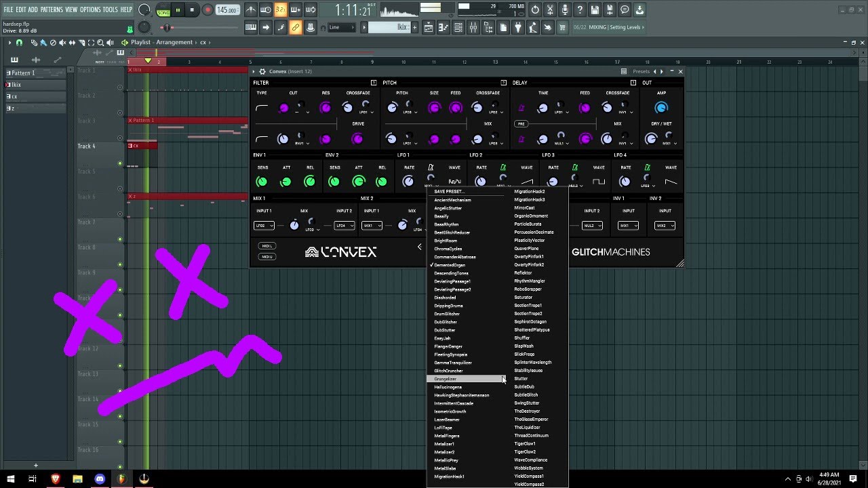Image resolution: width=868 pixels, height=488 pixels.
Task: Click the MIDI L button in Convex
Action: [267, 246]
